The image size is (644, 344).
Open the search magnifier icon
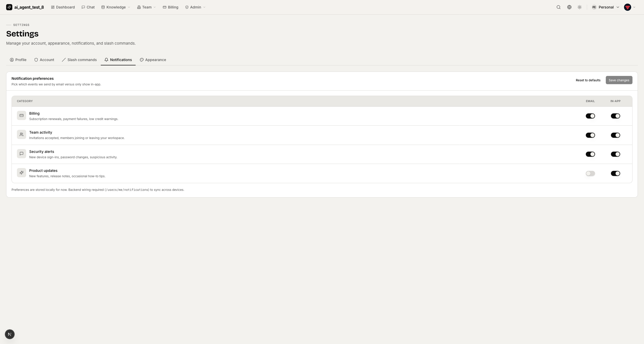558,7
